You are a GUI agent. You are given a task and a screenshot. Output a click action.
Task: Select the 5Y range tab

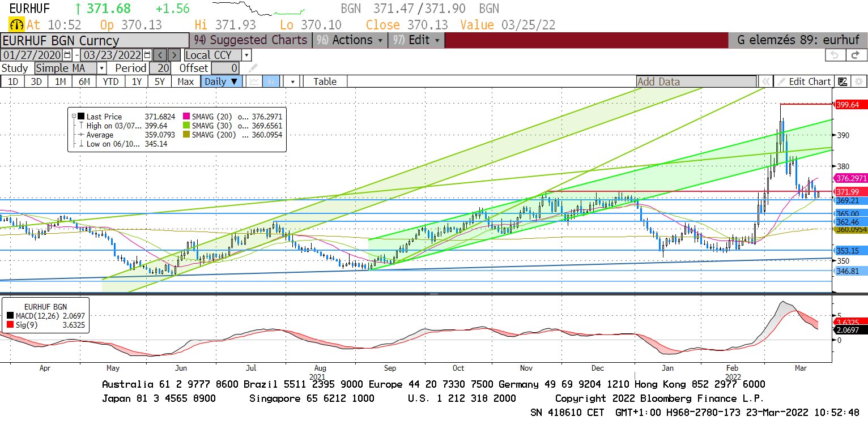(x=160, y=81)
